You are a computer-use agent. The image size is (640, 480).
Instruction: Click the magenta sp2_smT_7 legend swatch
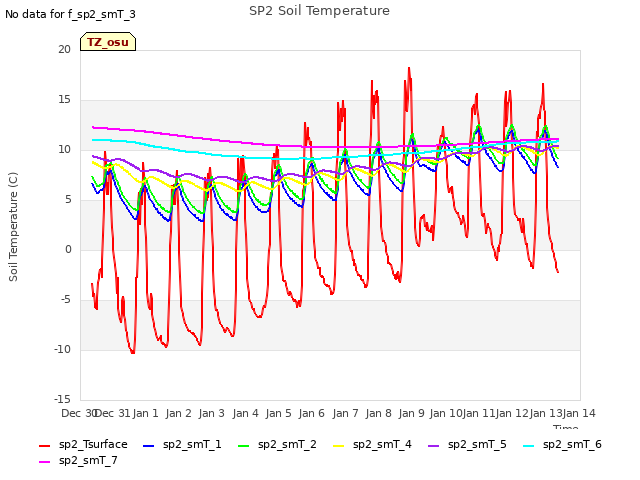[x=44, y=462]
